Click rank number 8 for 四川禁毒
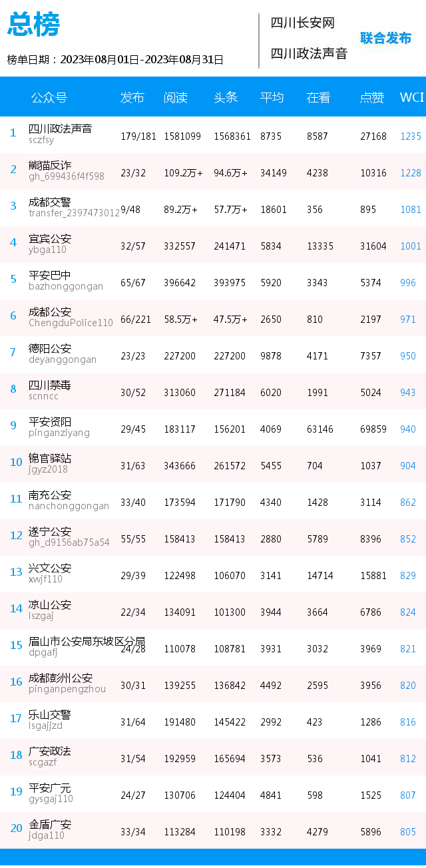The width and height of the screenshot is (426, 868). (13, 389)
